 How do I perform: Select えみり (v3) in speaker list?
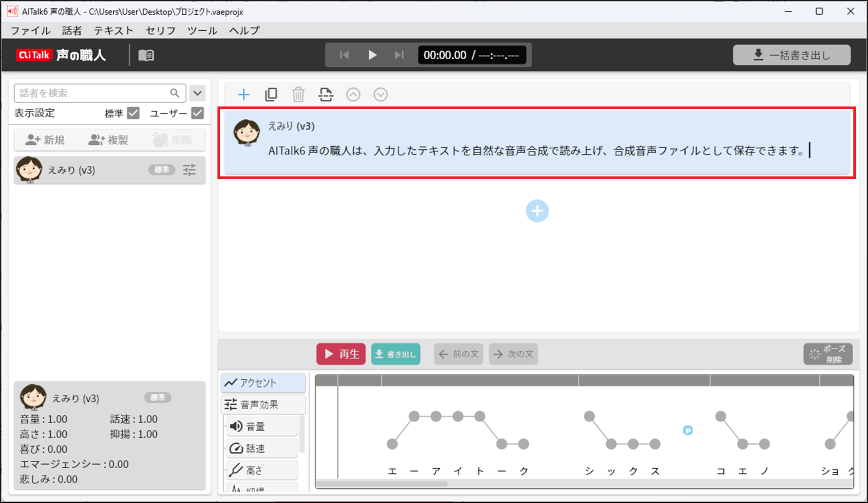(110, 170)
